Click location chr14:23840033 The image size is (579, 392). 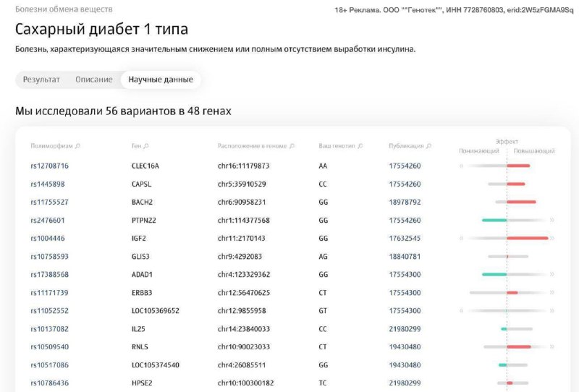[244, 329]
